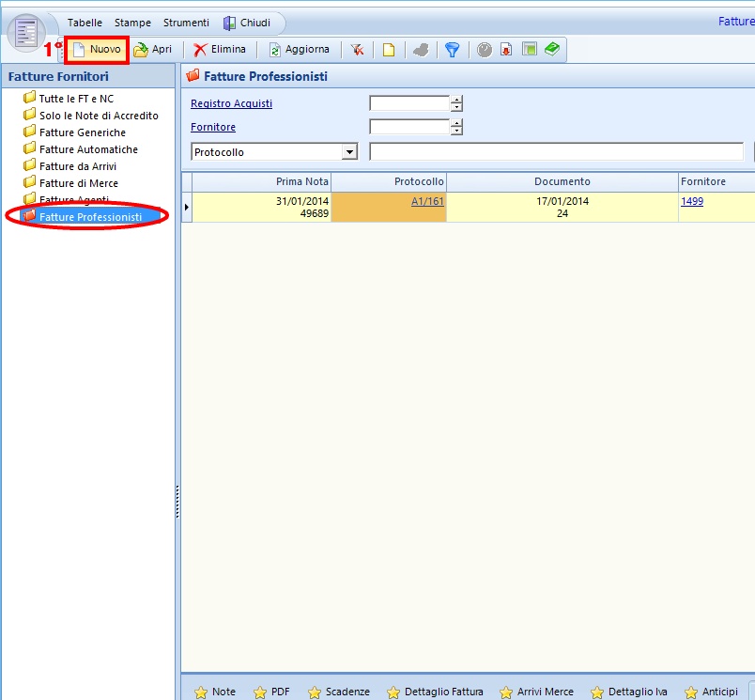Open the Stampe menu
This screenshot has width=755, height=700.
(x=132, y=23)
